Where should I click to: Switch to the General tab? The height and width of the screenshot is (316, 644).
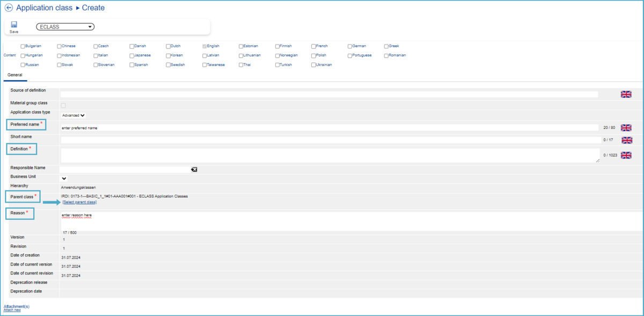coord(15,75)
